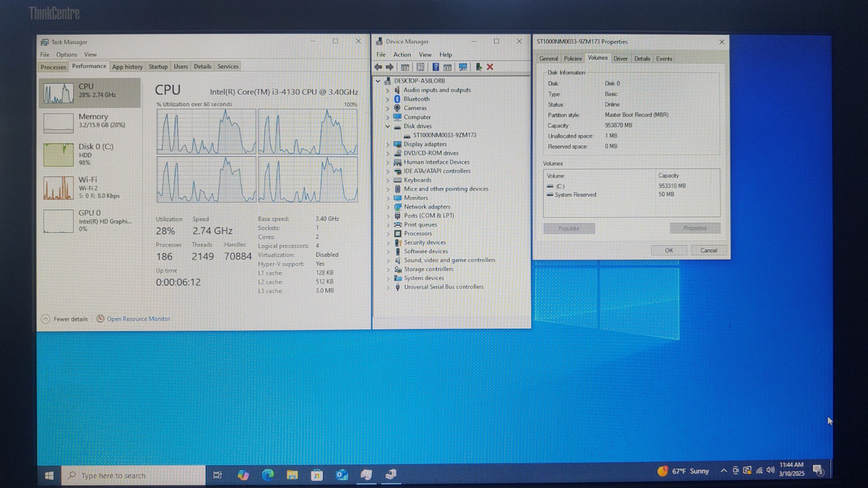Expand the Network adapters category
The image size is (868, 488).
click(x=388, y=207)
